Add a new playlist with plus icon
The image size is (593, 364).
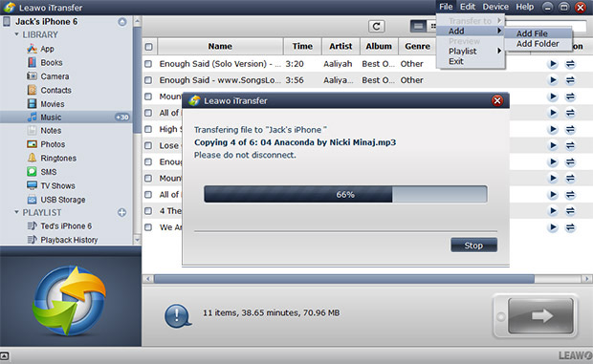[x=121, y=212]
